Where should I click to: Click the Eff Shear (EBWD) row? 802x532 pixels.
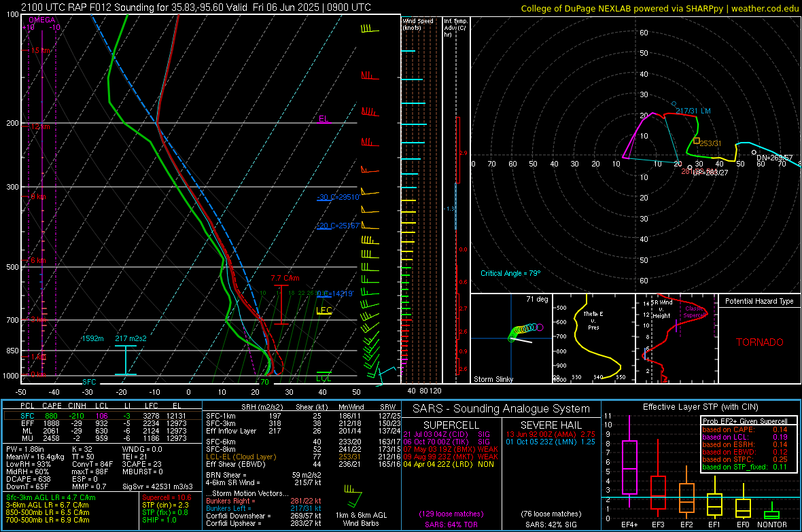303,465
